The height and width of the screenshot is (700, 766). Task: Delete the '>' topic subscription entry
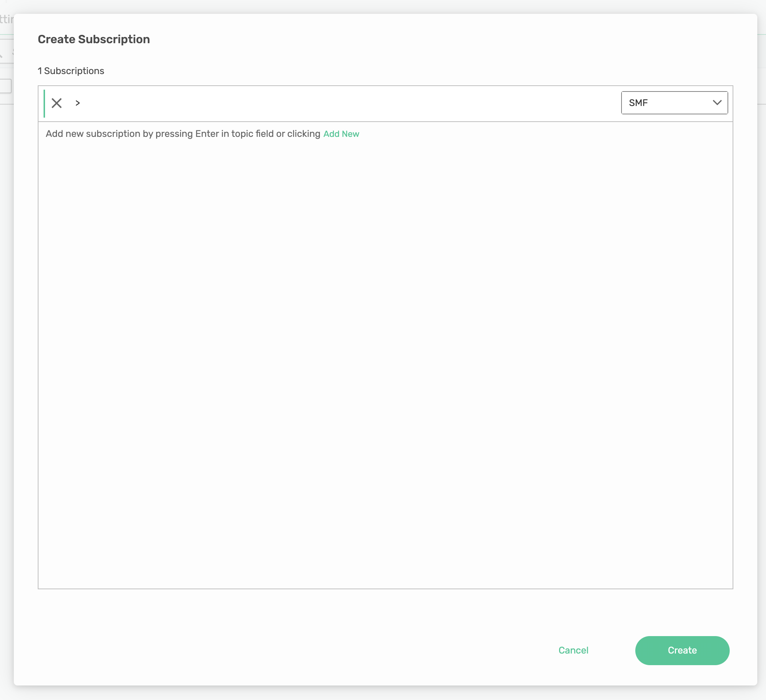point(57,103)
